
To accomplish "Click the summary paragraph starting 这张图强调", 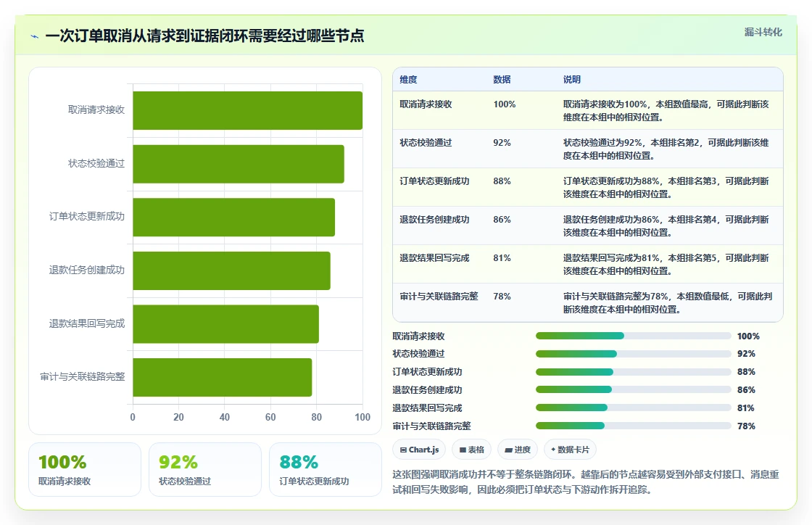I will 586,481.
